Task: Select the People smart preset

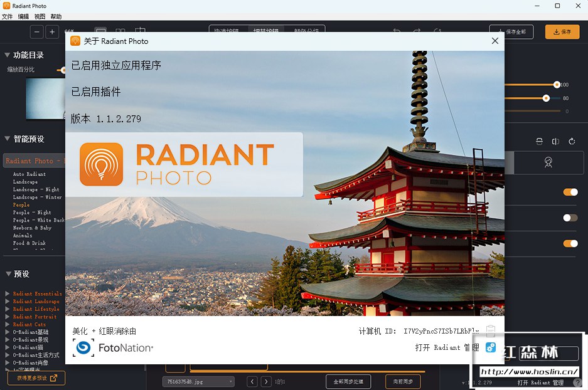Action: click(x=21, y=205)
